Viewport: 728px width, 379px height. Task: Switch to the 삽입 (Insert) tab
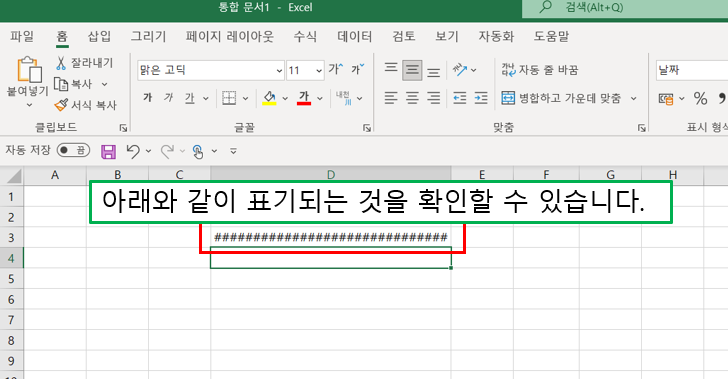(x=99, y=36)
